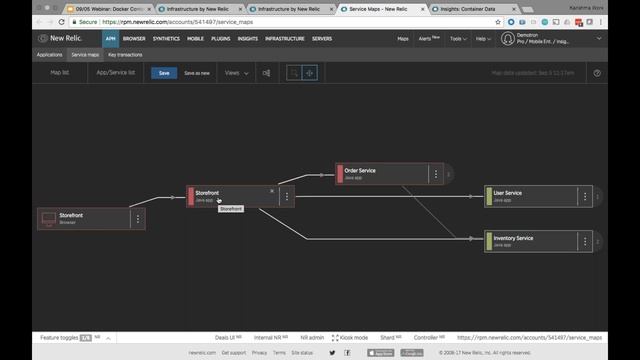Enable Kiosk mode
This screenshot has width=640, height=360.
[350, 338]
